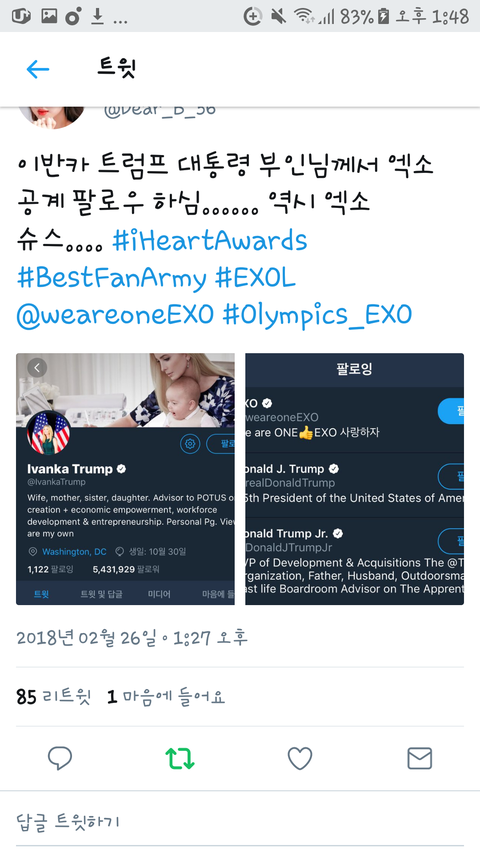Open the @weareoneEXO mention

115,315
